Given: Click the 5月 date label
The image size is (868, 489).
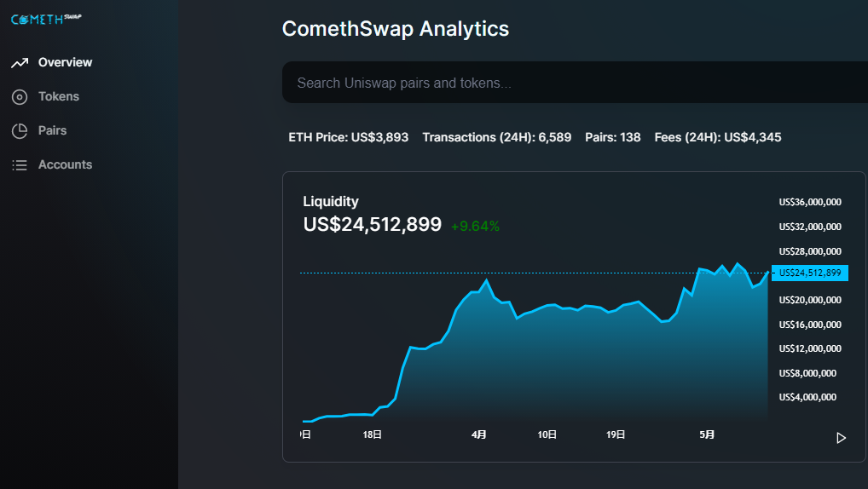Looking at the screenshot, I should pyautogui.click(x=707, y=434).
